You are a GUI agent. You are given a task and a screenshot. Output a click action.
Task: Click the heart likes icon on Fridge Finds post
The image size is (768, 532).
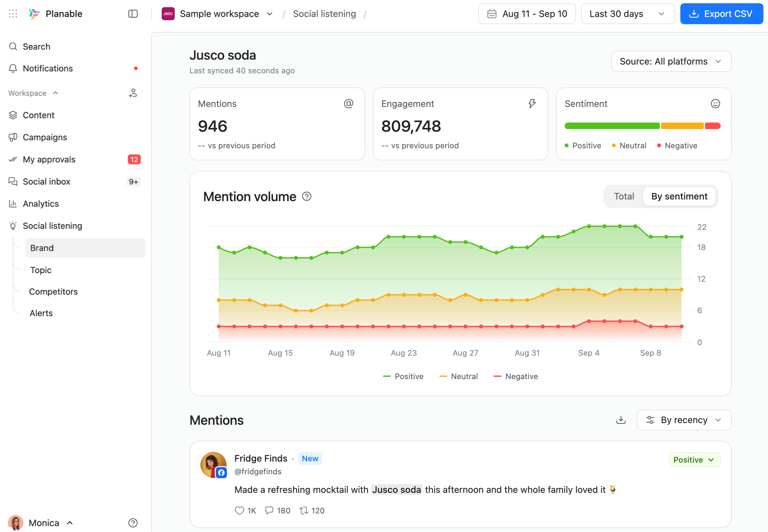coord(239,510)
